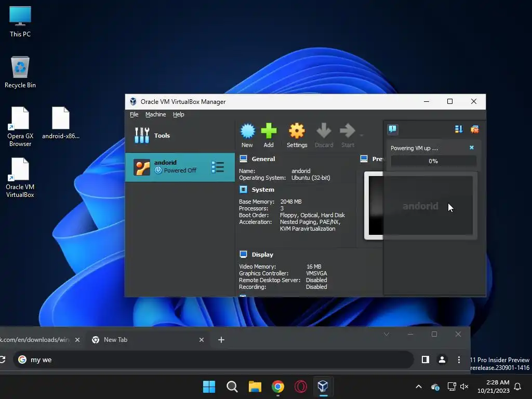Click the andorid preview thumbnail
The width and height of the screenshot is (532, 399).
tap(421, 206)
